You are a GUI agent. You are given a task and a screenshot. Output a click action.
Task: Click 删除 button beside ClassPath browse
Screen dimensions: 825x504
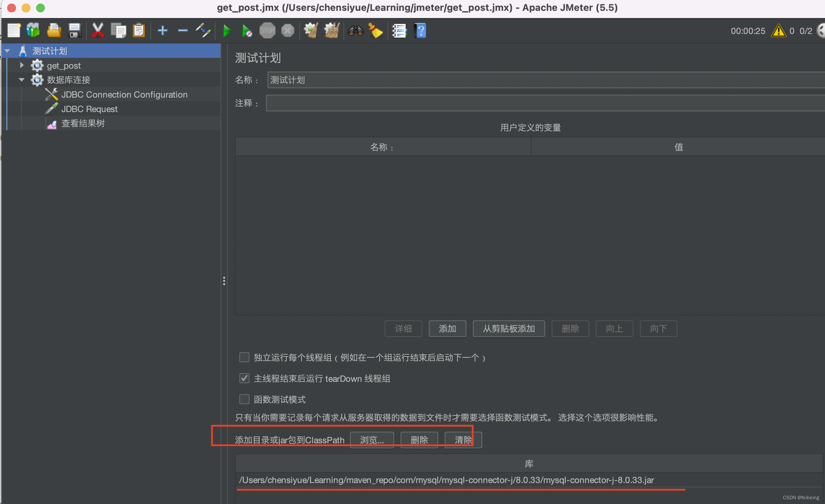click(419, 440)
